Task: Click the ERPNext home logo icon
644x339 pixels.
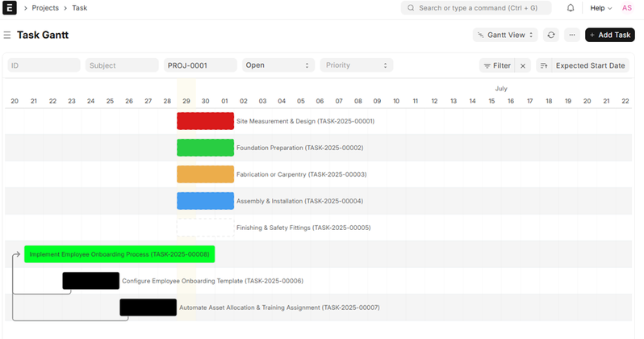Action: point(10,8)
